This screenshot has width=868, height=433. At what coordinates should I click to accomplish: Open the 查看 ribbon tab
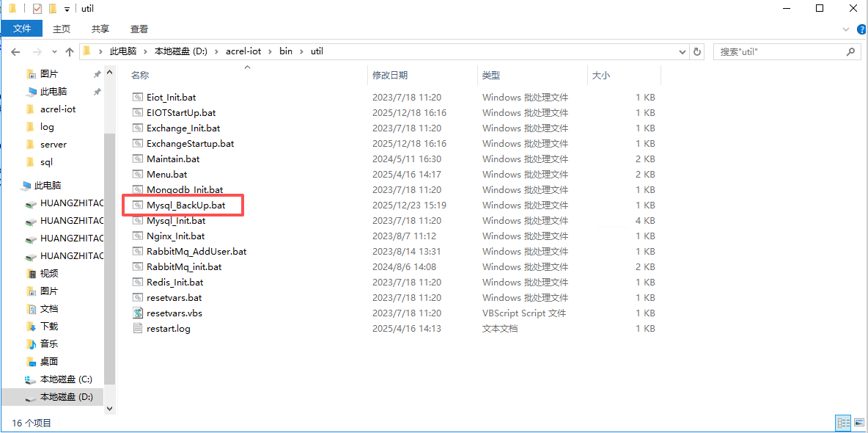tap(139, 29)
